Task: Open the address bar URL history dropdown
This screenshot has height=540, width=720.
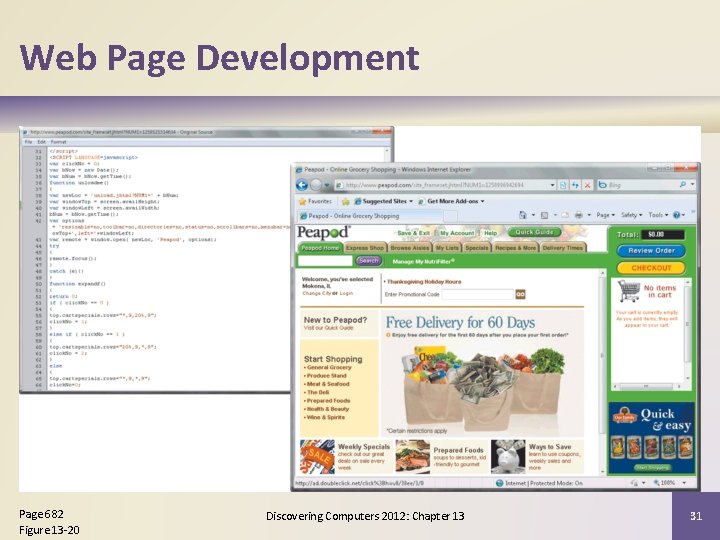Action: coord(552,185)
